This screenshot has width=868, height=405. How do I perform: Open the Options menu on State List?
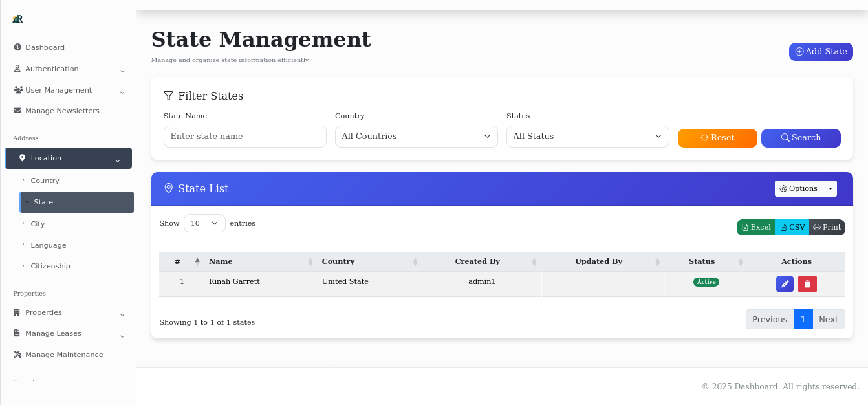click(x=805, y=188)
